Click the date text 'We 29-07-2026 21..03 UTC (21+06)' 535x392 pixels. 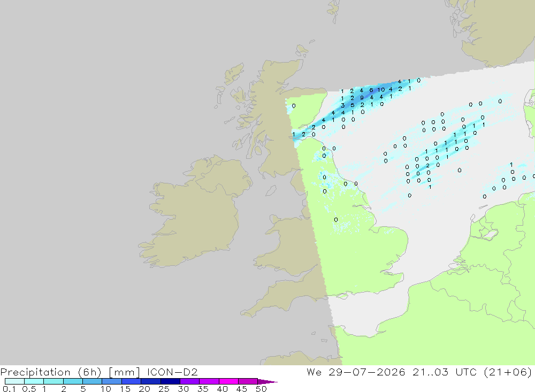(x=419, y=372)
